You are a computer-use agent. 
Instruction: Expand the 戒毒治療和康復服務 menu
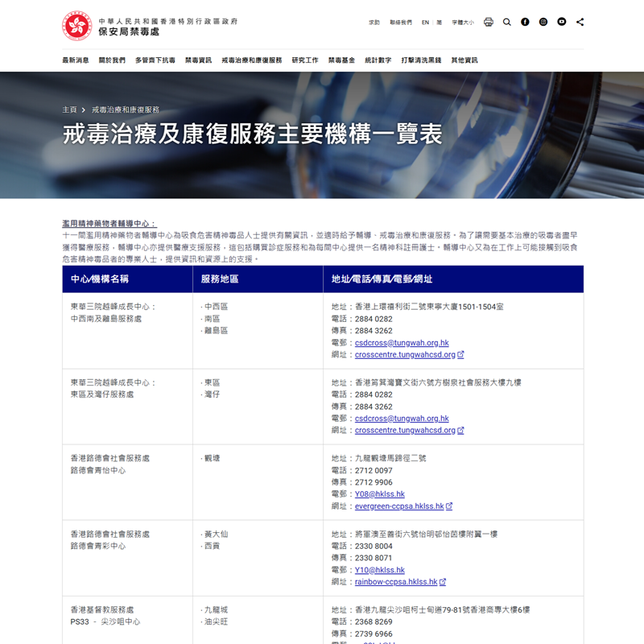252,60
